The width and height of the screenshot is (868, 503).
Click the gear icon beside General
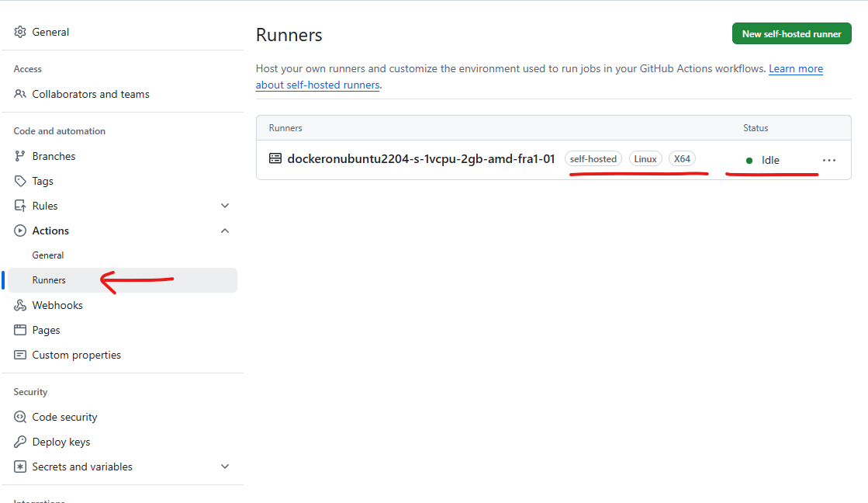coord(19,31)
